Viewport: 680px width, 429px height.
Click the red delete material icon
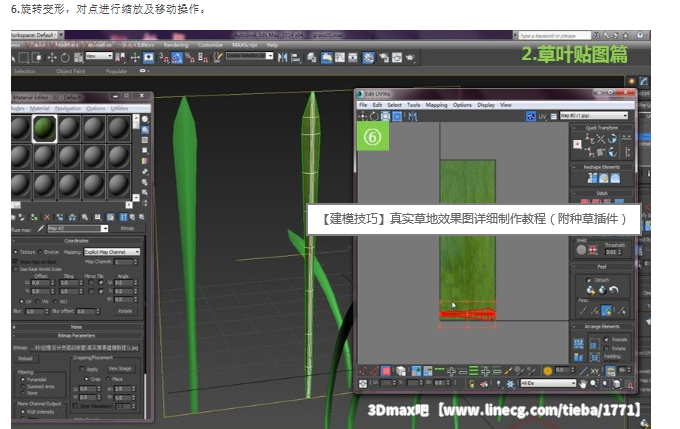coord(47,216)
